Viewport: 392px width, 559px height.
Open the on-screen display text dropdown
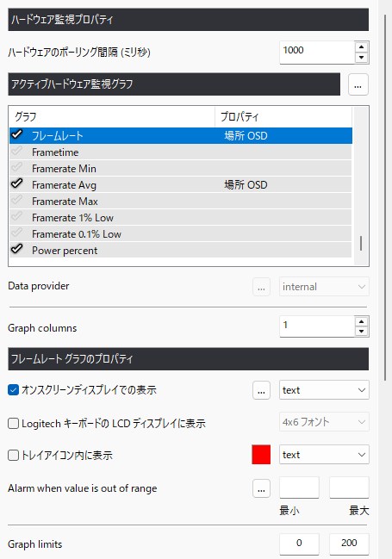[324, 390]
